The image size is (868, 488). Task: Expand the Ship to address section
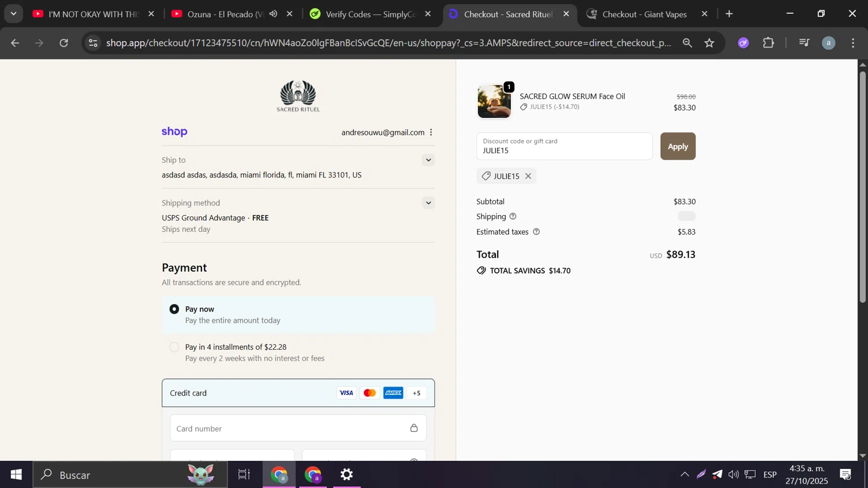pos(428,160)
